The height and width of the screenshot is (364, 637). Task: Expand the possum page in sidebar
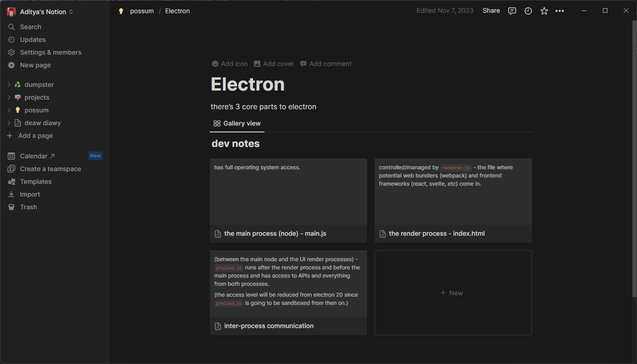point(9,110)
